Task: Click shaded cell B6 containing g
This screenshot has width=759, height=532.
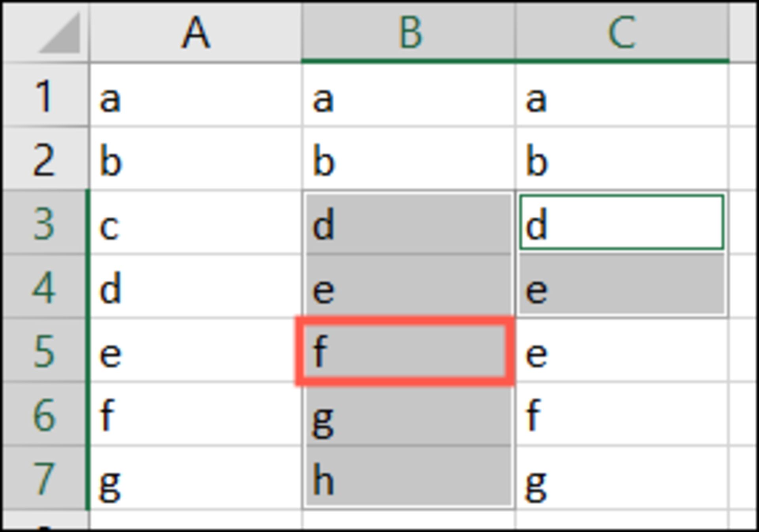Action: pyautogui.click(x=409, y=414)
